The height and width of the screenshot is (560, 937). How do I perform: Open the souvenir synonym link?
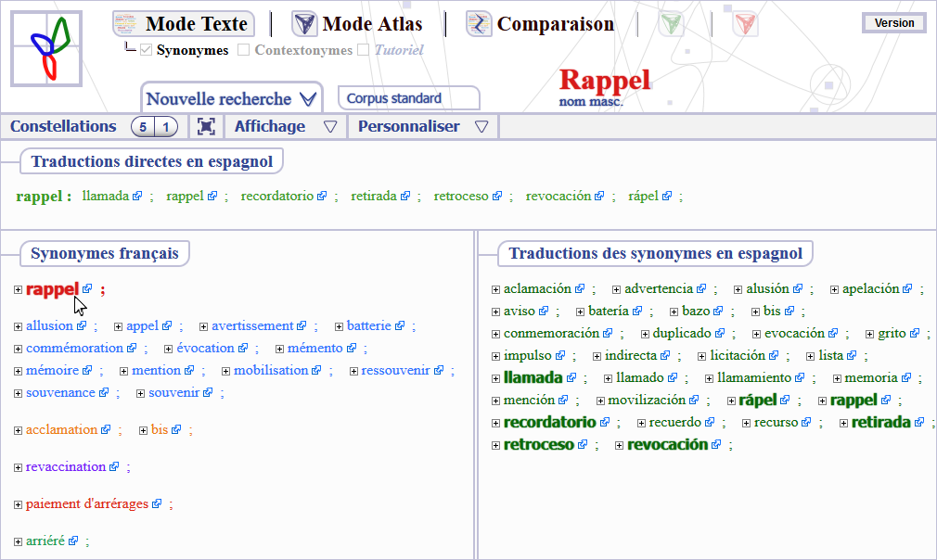coord(174,393)
